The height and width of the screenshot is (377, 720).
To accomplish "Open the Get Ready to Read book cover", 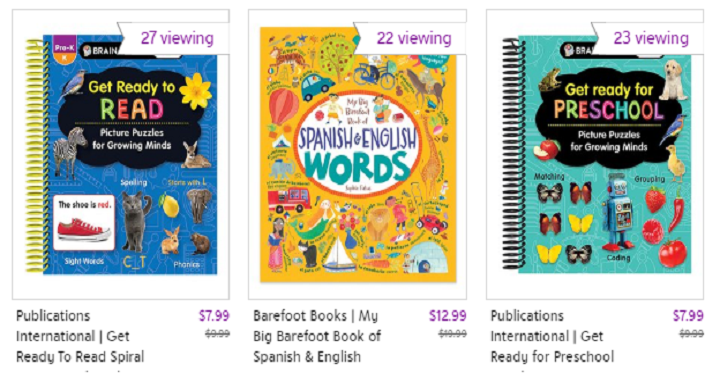I will click(x=121, y=155).
